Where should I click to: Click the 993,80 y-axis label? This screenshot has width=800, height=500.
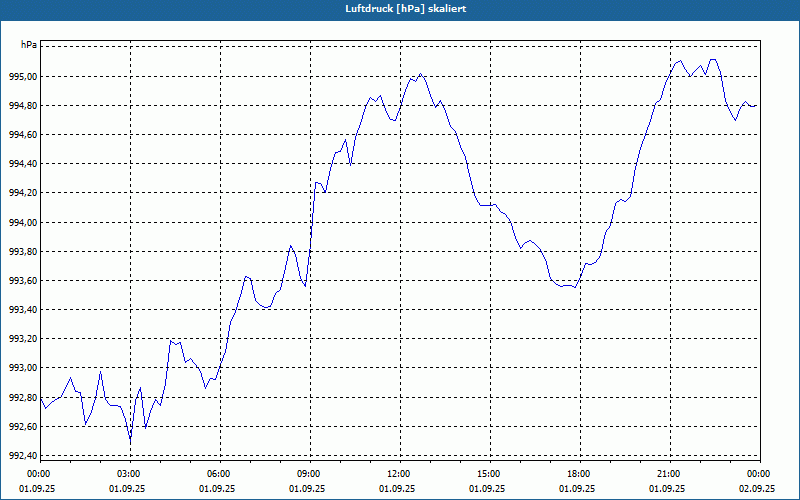click(x=23, y=252)
